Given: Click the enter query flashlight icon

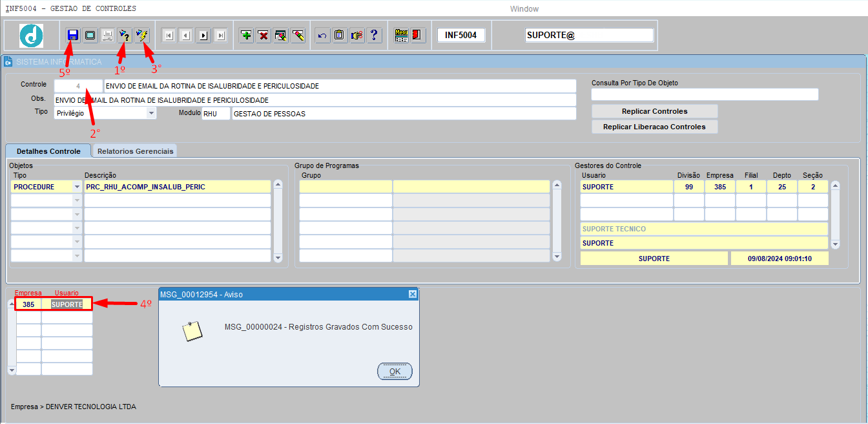Looking at the screenshot, I should pos(124,35).
